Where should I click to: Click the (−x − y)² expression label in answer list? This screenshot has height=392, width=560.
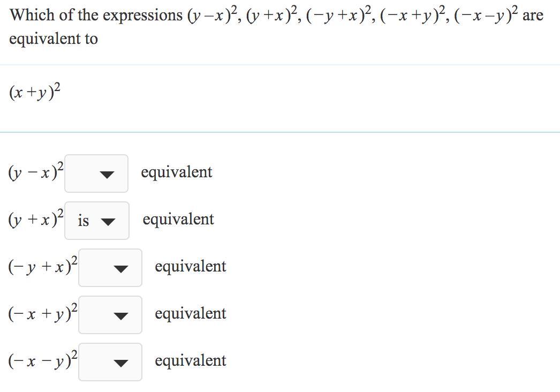(43, 361)
